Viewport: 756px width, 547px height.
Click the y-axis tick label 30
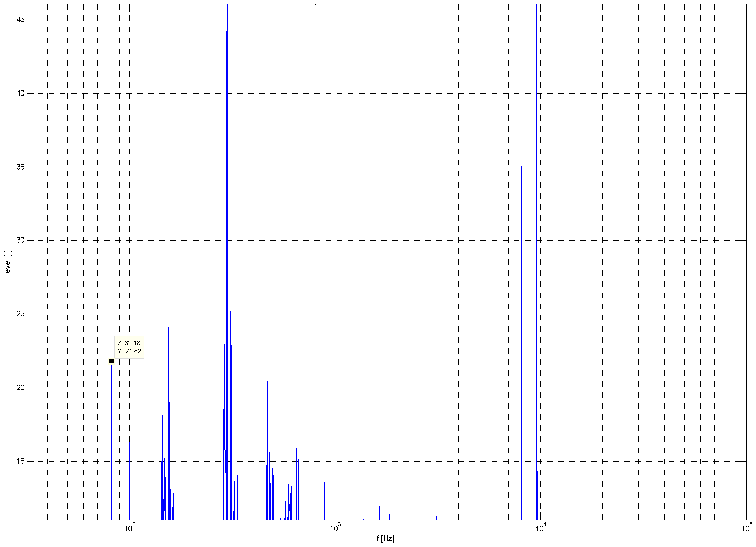tap(20, 240)
